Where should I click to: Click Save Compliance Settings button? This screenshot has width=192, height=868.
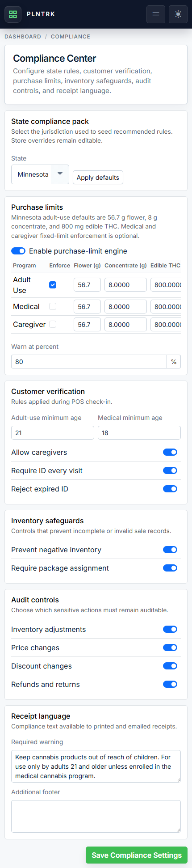[137, 855]
